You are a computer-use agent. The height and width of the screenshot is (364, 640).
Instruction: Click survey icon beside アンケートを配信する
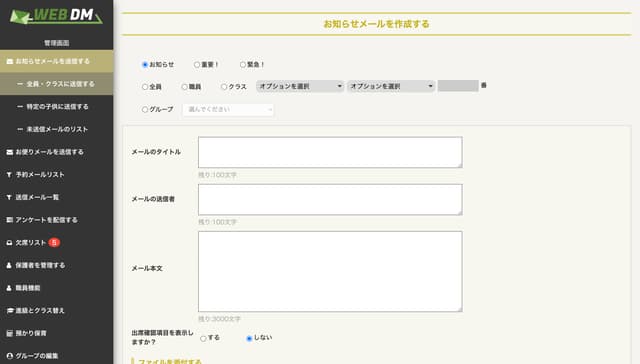(9, 220)
